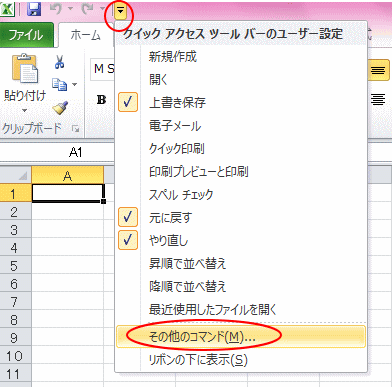Enable クイック印刷 in the menu

241,149
